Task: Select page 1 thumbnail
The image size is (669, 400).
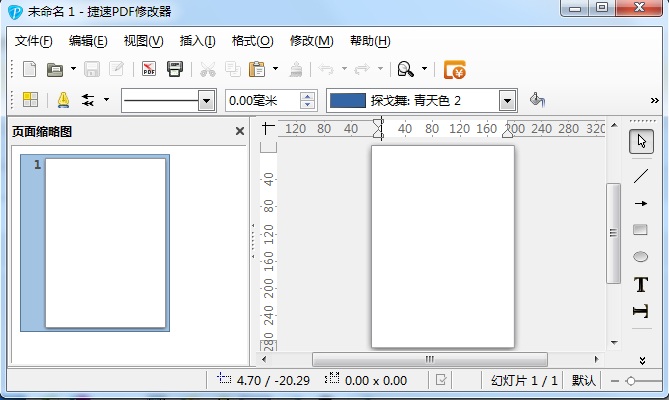Action: tap(105, 242)
